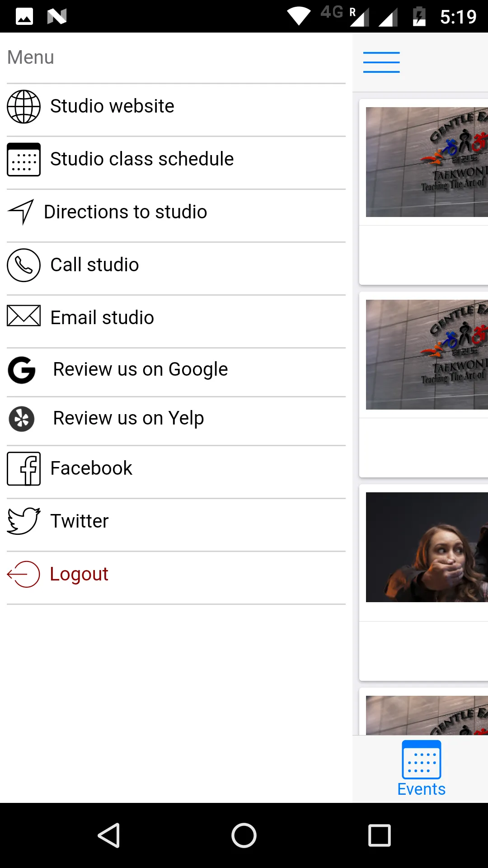This screenshot has height=868, width=488.
Task: Tap the Android recent apps square button
Action: click(x=380, y=835)
